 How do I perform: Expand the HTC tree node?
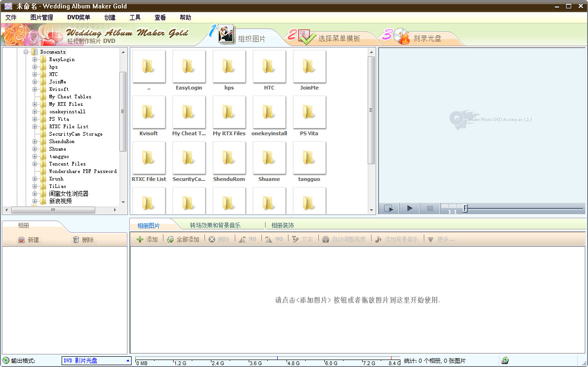click(35, 74)
